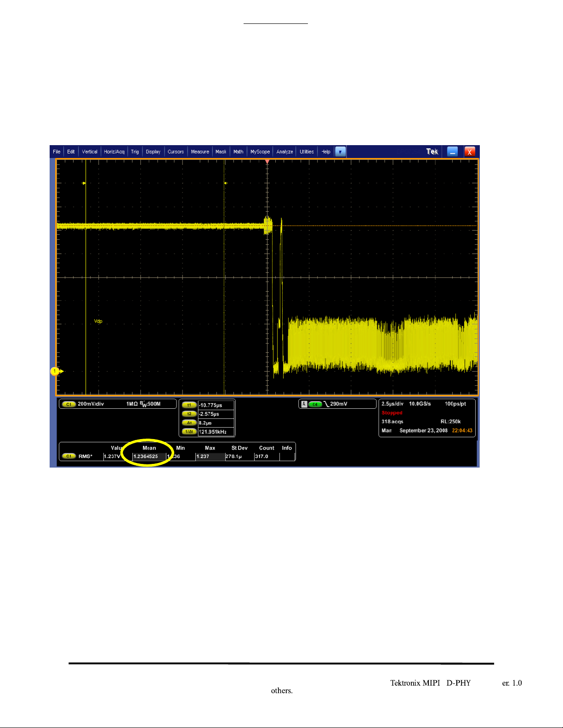Open the Utilities menu
Viewport: 563px width, 728px height.
[307, 152]
